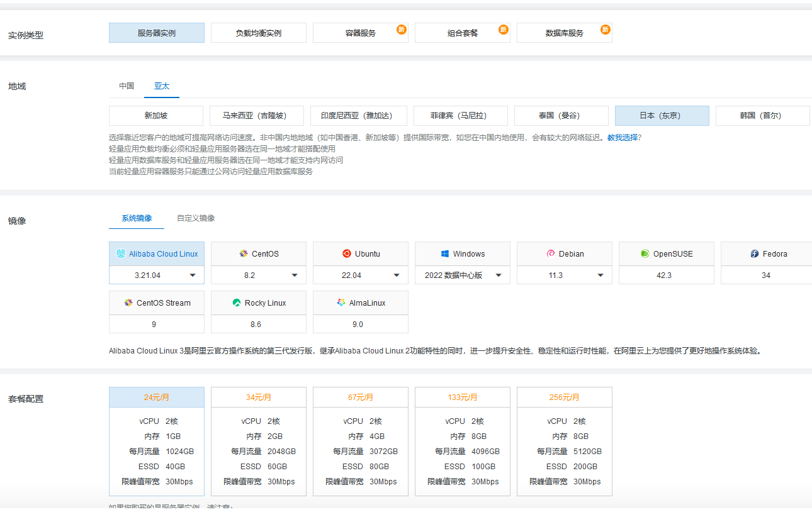Choose 韩国（首尔）region
The height and width of the screenshot is (517, 812).
click(x=763, y=116)
